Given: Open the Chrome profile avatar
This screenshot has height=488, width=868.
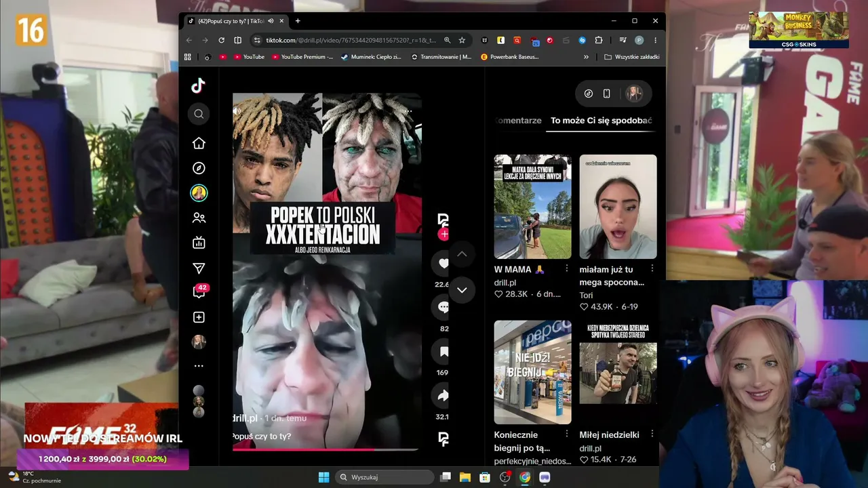Looking at the screenshot, I should coord(639,40).
